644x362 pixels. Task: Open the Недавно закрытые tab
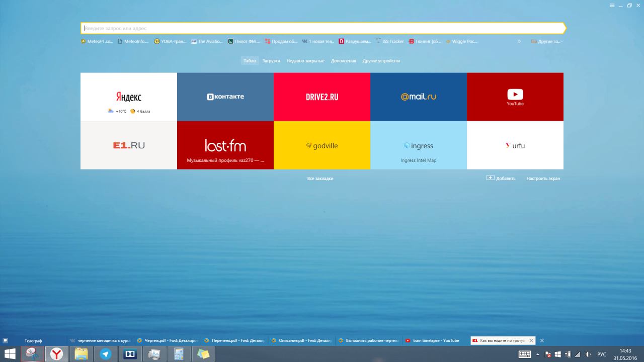[305, 61]
